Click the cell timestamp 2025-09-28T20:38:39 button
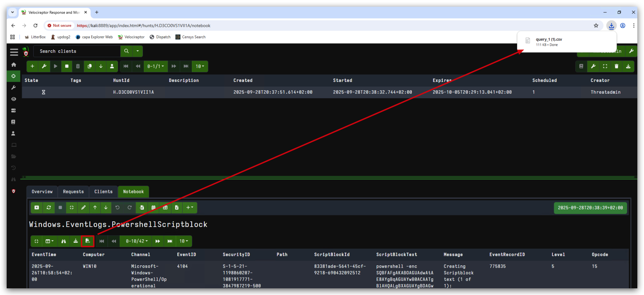Image resolution: width=644 pixels, height=295 pixels. pyautogui.click(x=590, y=208)
